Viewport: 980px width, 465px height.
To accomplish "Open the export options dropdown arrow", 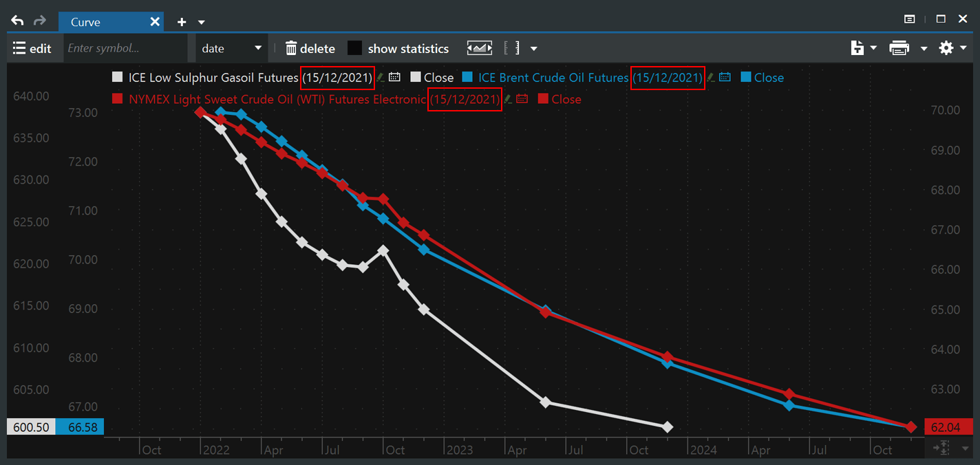I will tap(873, 48).
